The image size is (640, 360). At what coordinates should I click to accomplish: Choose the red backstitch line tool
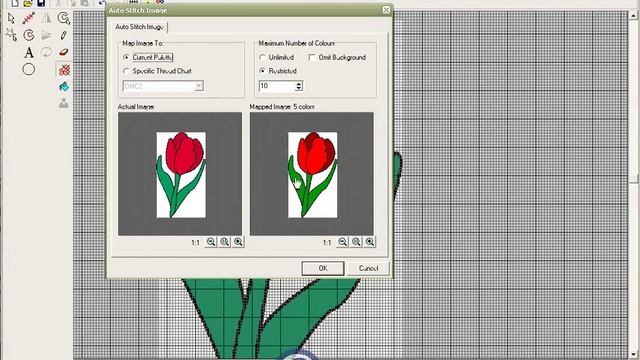pyautogui.click(x=29, y=18)
